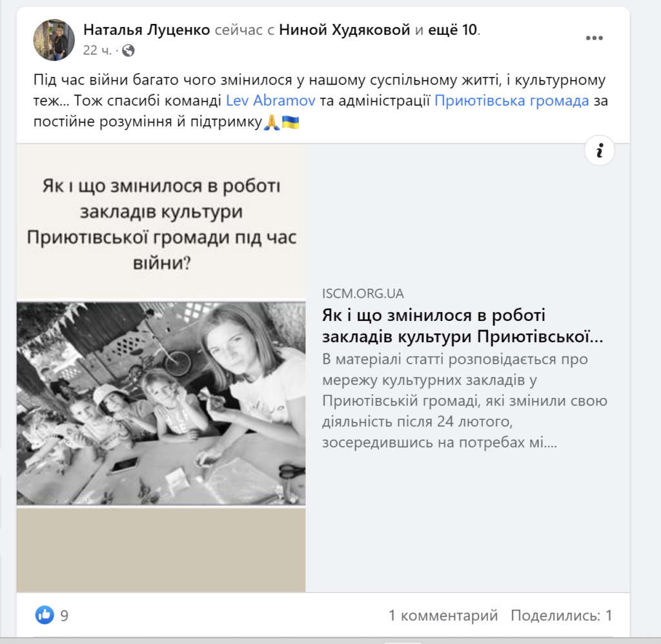Click the article description text
The image size is (661, 644).
pos(465,400)
